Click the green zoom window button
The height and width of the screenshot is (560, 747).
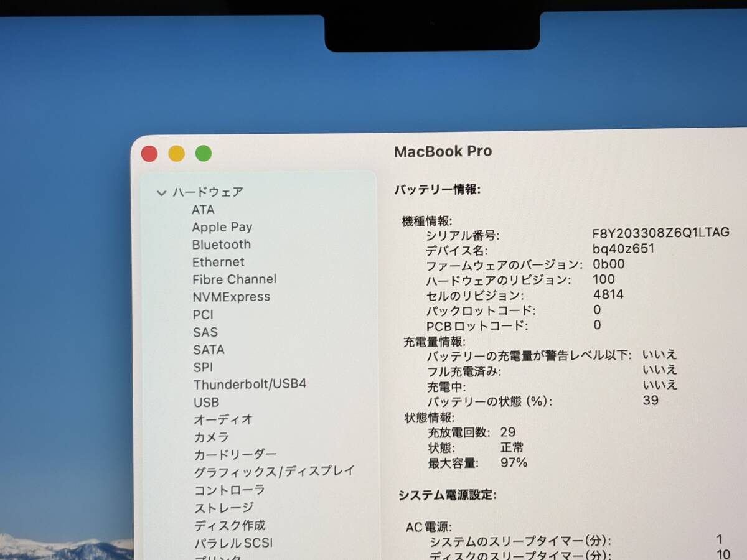coord(204,153)
